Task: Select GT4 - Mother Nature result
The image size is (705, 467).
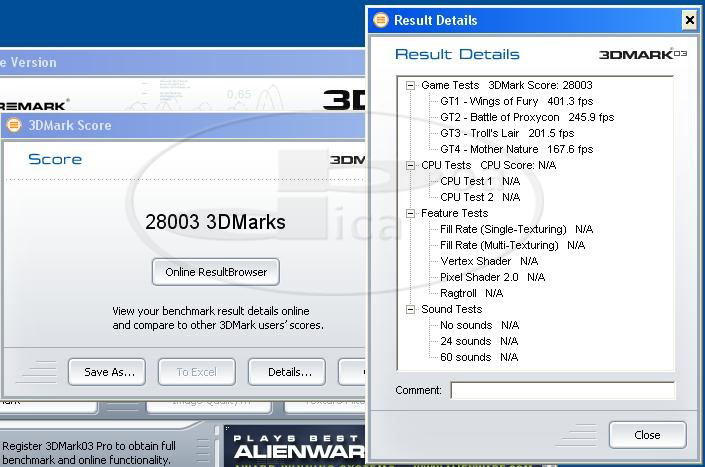Action: (516, 150)
